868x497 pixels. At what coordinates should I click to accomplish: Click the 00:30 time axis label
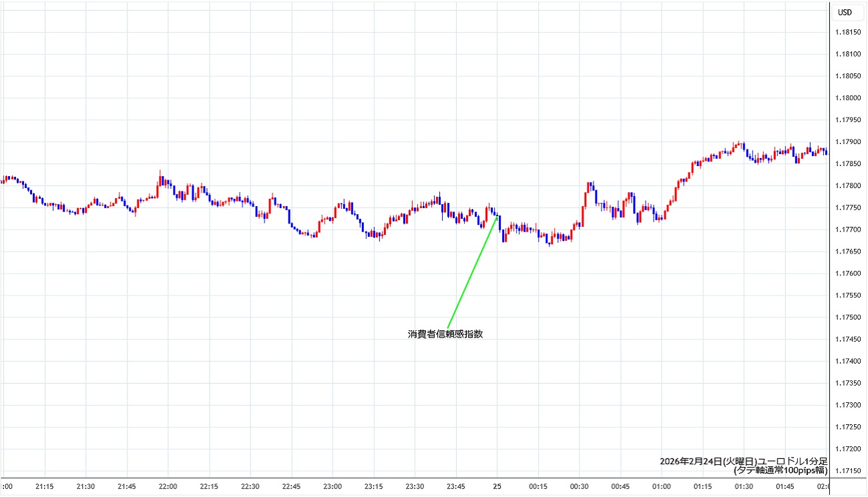(580, 486)
